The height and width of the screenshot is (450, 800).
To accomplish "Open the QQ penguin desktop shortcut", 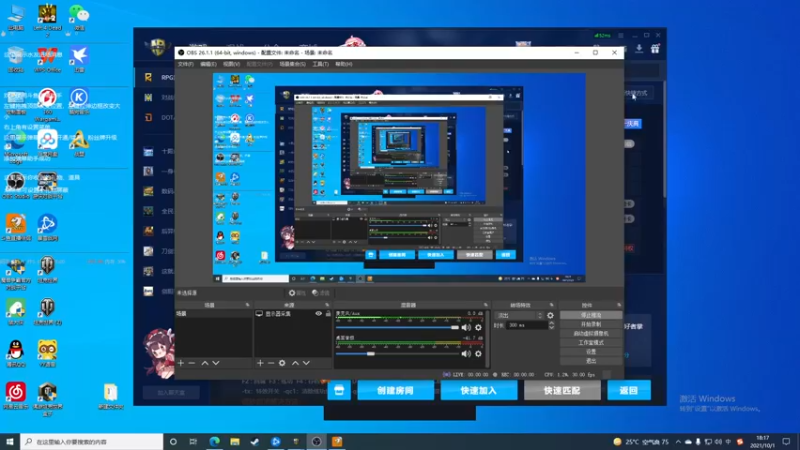I will point(16,354).
